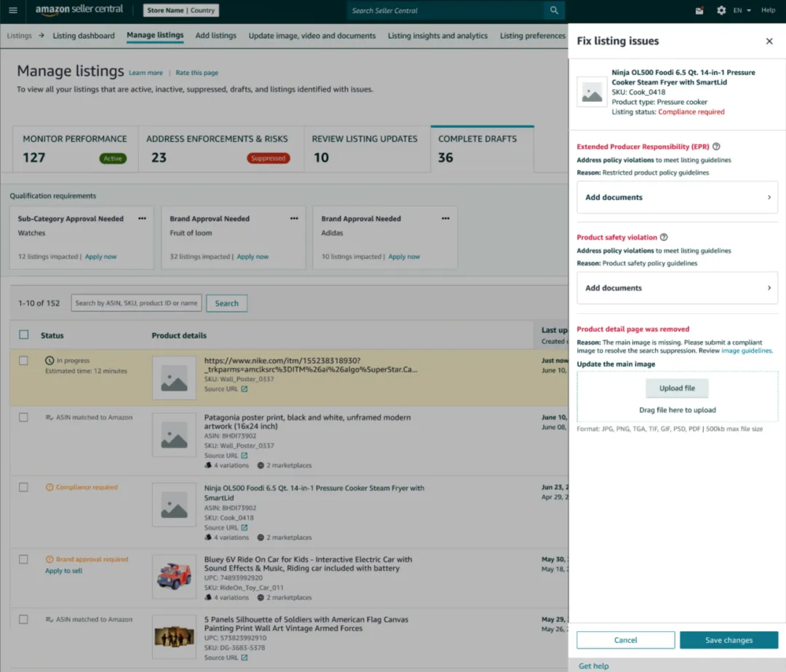This screenshot has width=786, height=672.
Task: Switch to the Add listings tab
Action: (x=215, y=36)
